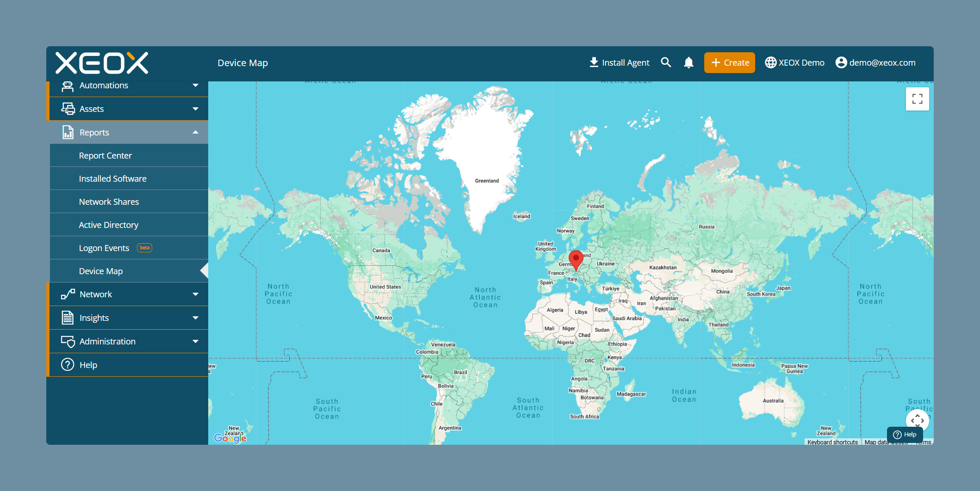Viewport: 980px width, 491px height.
Task: Toggle fullscreen map view
Action: 917,99
